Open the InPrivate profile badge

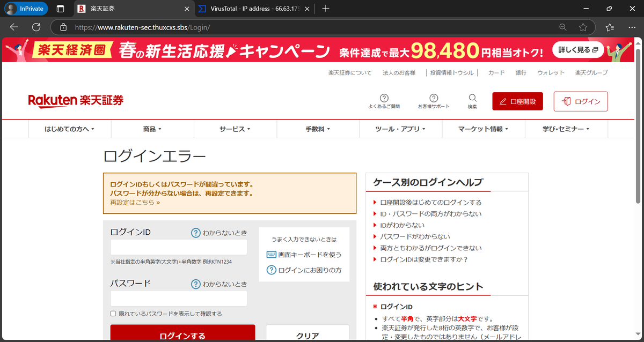tap(26, 9)
